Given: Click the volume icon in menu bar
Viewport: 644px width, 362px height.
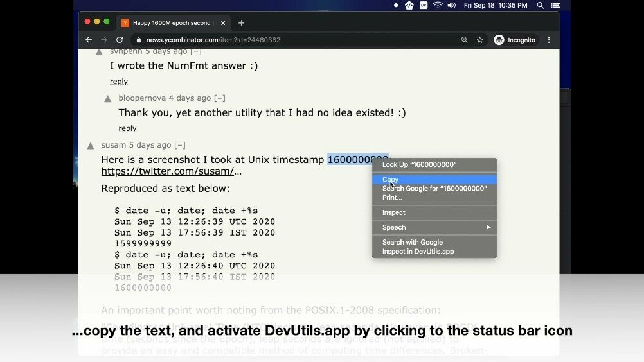Looking at the screenshot, I should coord(452,5).
